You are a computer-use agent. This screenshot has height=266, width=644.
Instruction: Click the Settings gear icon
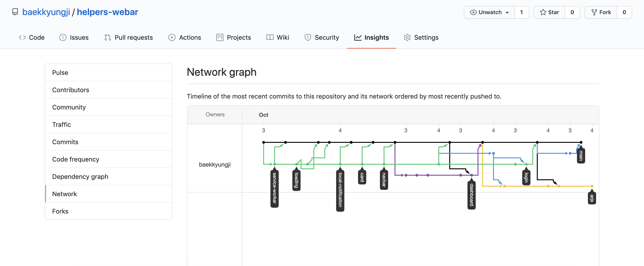tap(407, 37)
